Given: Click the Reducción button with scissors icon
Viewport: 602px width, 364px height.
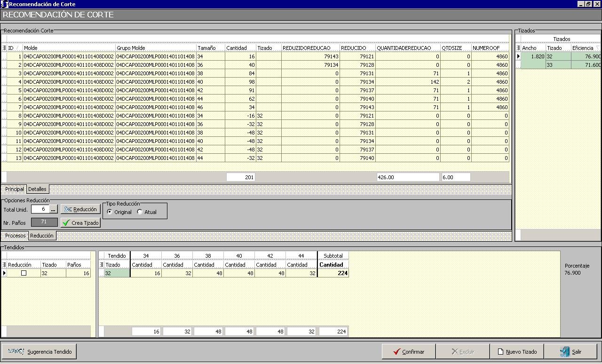Looking at the screenshot, I should (x=80, y=209).
